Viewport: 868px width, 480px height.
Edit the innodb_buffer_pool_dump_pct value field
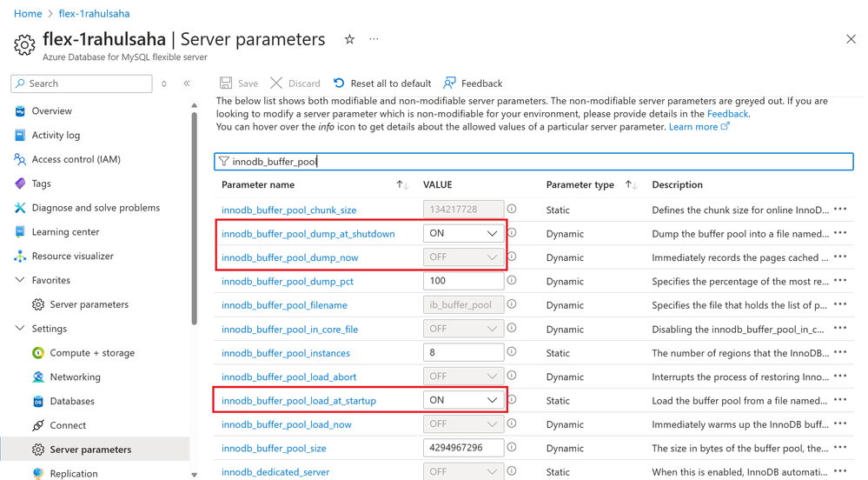coord(463,281)
